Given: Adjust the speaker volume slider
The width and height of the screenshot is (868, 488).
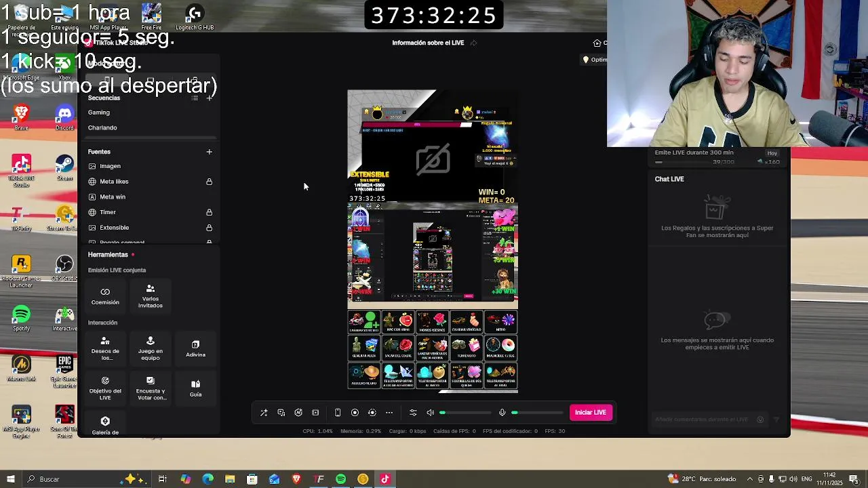Looking at the screenshot, I should pyautogui.click(x=465, y=412).
